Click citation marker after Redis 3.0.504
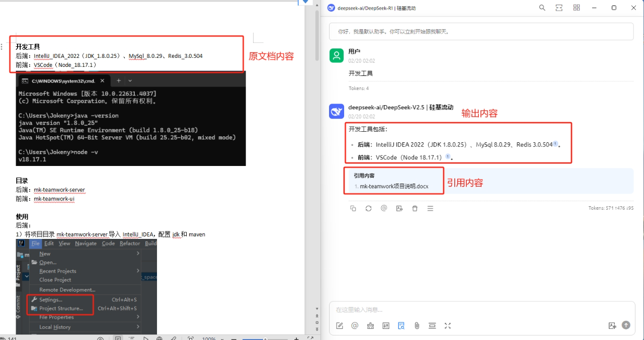Screen dimensions: 644x340 pyautogui.click(x=555, y=144)
